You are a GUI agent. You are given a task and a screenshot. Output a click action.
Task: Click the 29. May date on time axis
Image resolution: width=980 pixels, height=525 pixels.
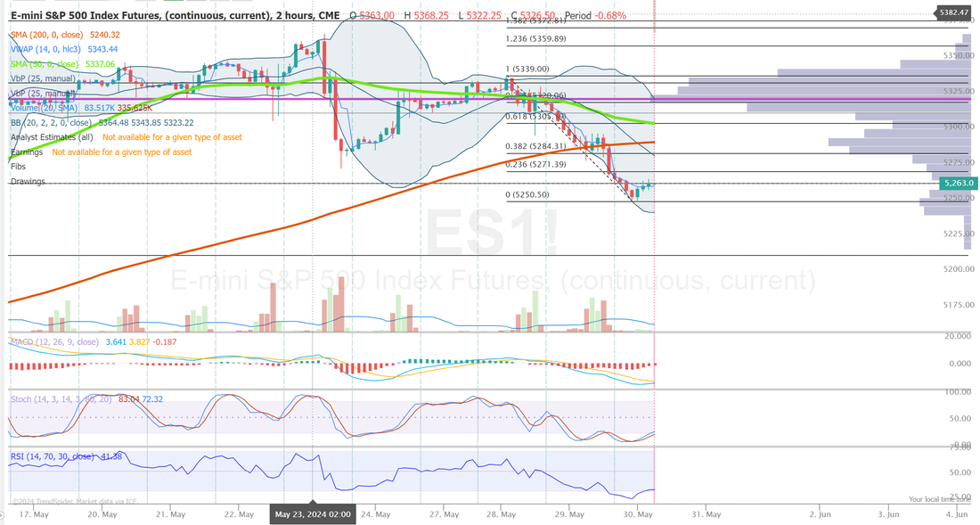[569, 514]
